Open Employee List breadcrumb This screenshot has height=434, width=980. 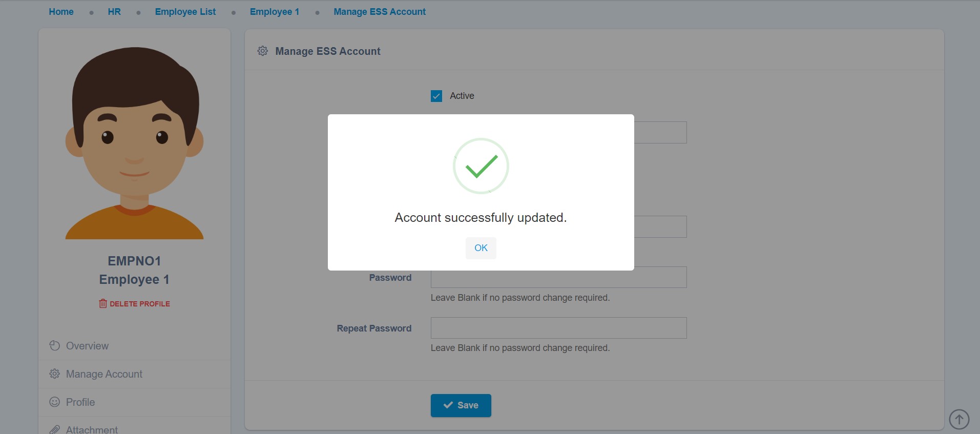point(185,12)
